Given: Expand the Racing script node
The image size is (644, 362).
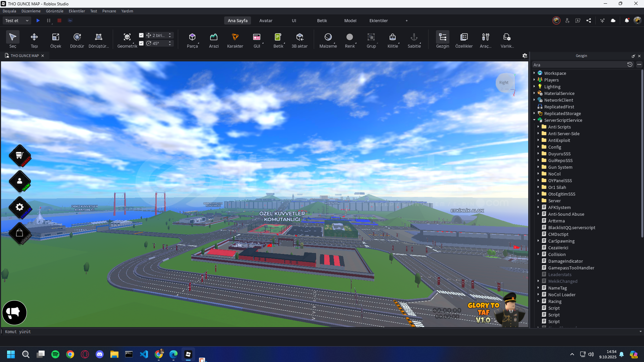Looking at the screenshot, I should click(x=538, y=301).
